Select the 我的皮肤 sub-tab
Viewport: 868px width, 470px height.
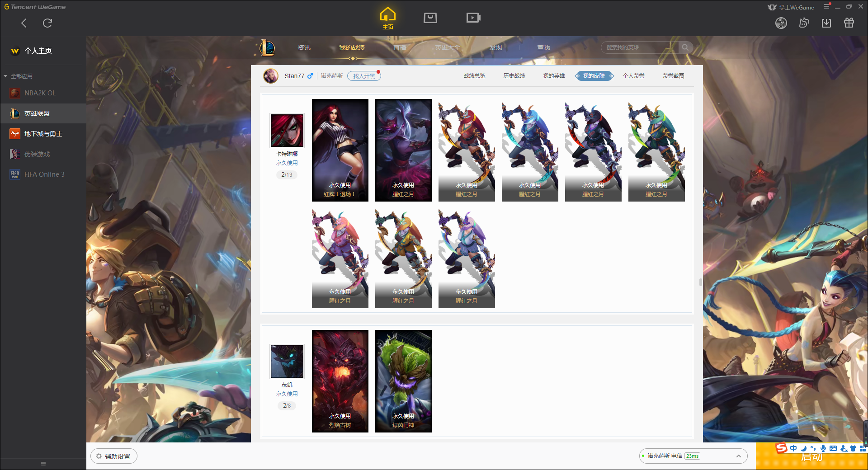(594, 76)
